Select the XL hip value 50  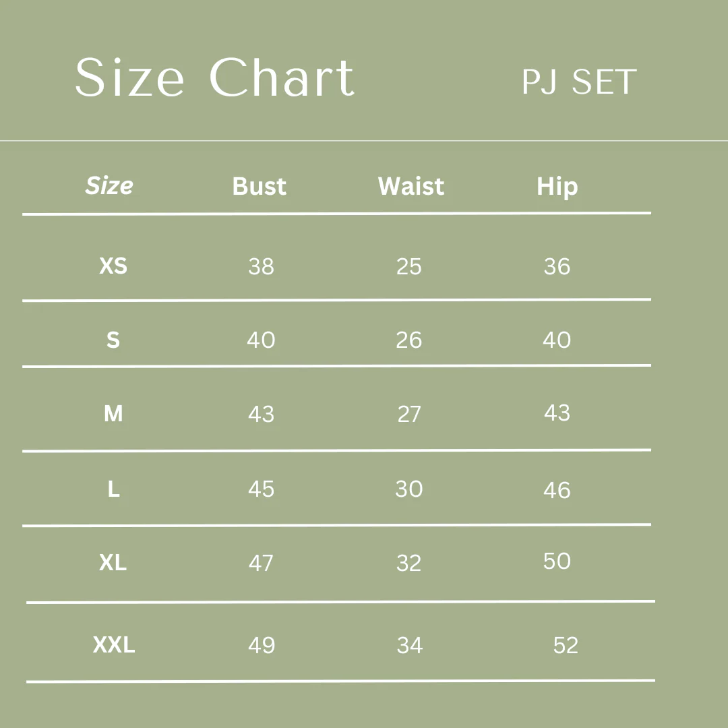pyautogui.click(x=557, y=562)
